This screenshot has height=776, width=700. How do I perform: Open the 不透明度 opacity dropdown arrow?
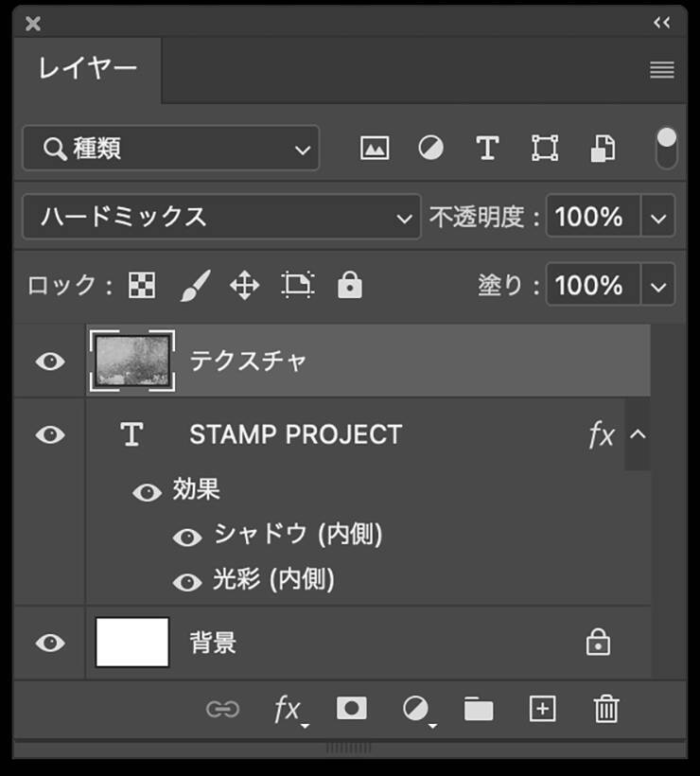[x=658, y=217]
